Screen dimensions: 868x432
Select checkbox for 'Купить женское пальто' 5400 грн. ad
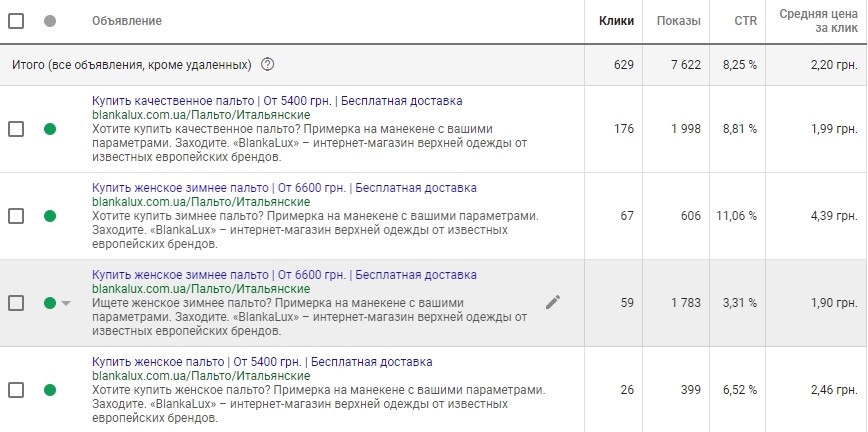16,390
